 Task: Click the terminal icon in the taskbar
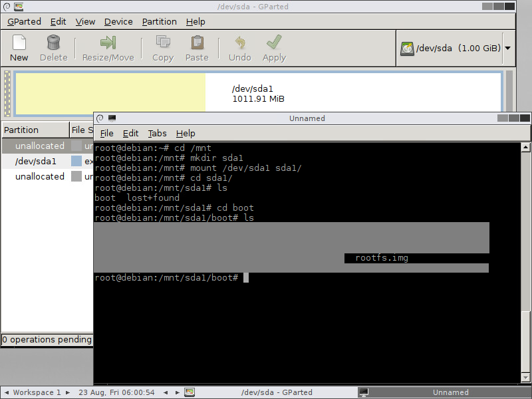(364, 392)
